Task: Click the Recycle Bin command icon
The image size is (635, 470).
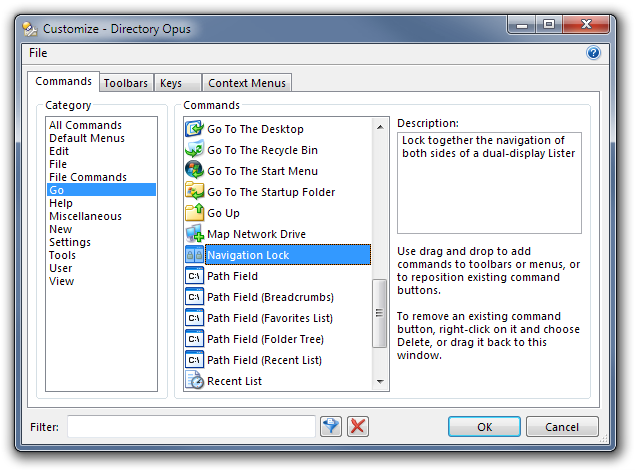Action: pyautogui.click(x=195, y=150)
